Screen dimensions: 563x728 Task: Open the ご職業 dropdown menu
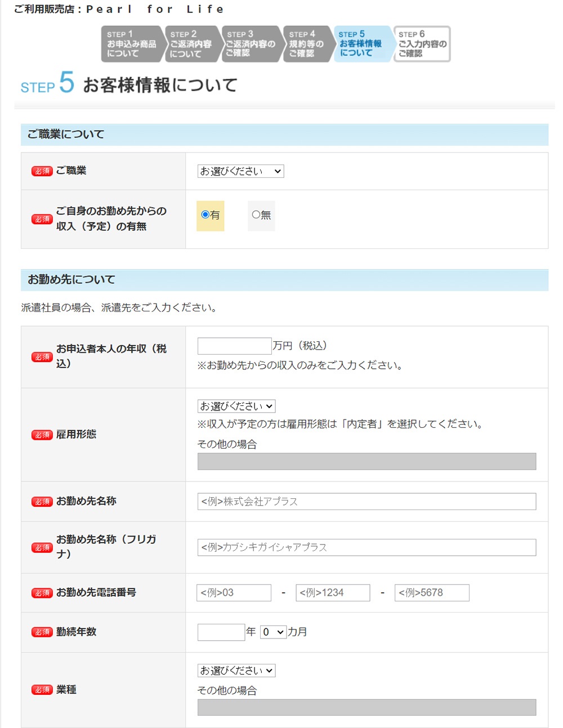pyautogui.click(x=240, y=171)
